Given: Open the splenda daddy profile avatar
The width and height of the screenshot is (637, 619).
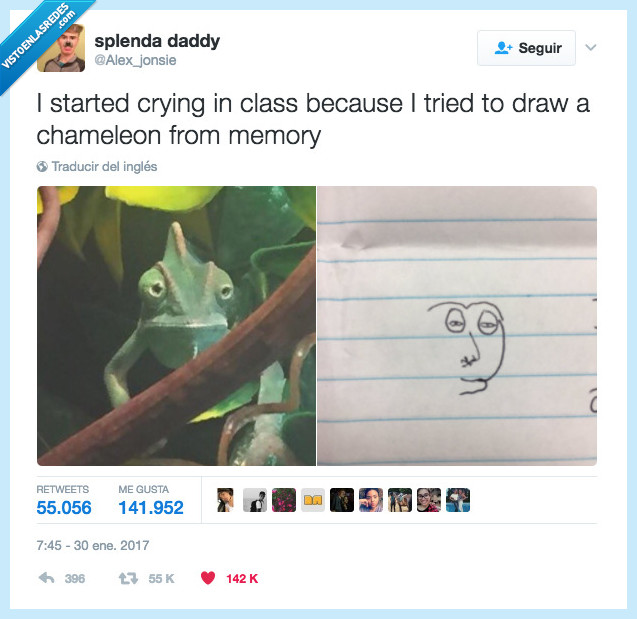Looking at the screenshot, I should 61,48.
